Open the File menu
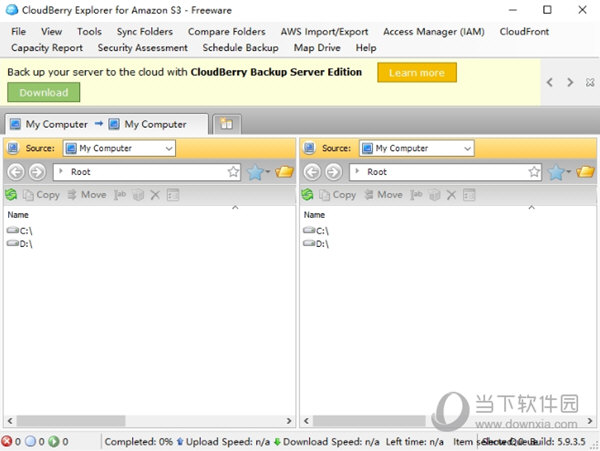600x451 pixels. coord(18,32)
